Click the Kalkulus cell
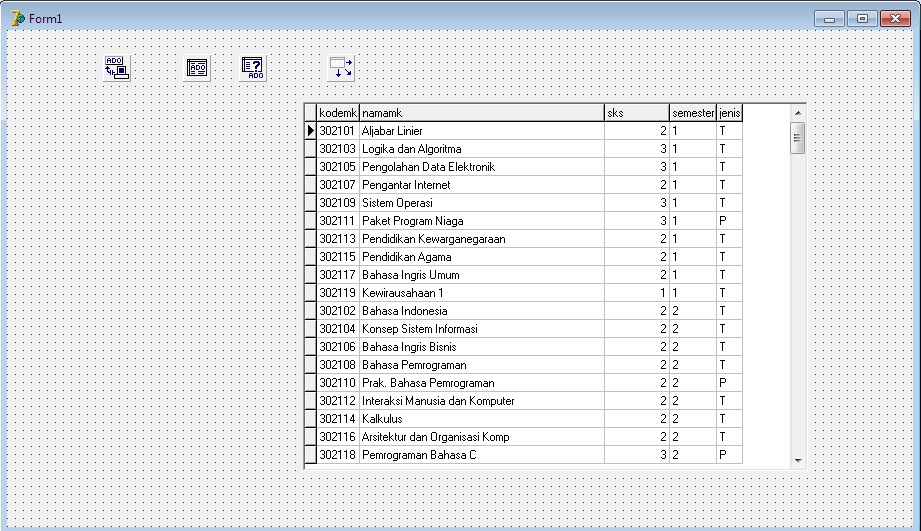 click(x=482, y=419)
